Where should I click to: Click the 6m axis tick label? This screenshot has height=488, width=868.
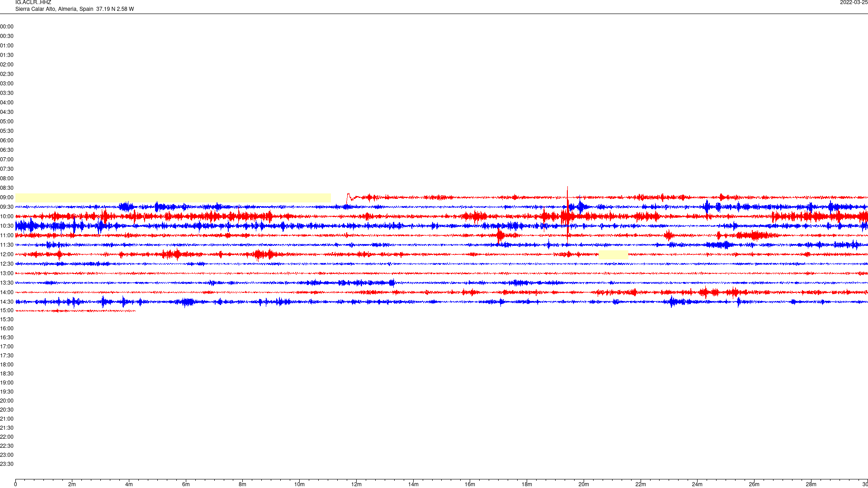point(186,484)
